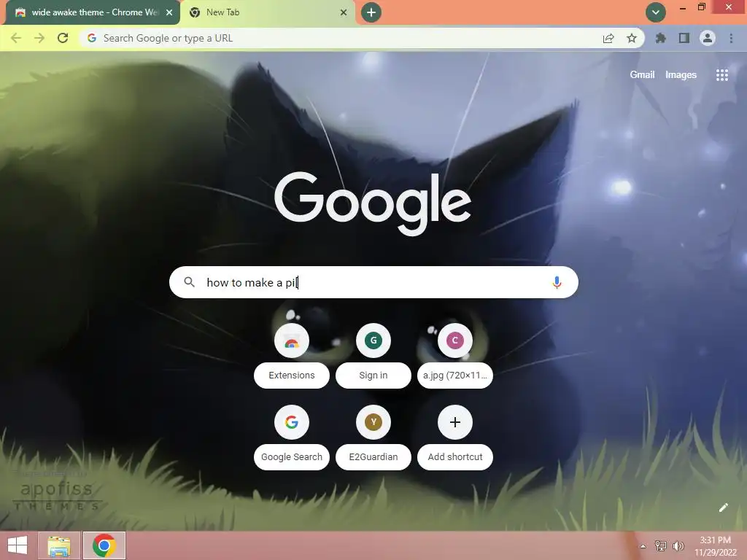Open the Extensions puzzle icon
This screenshot has height=560, width=747.
coord(660,38)
